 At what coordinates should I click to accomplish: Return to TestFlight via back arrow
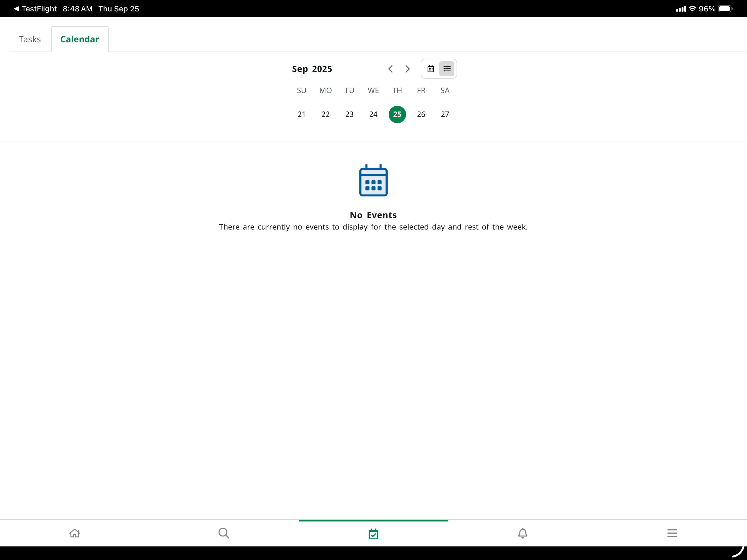coord(35,9)
